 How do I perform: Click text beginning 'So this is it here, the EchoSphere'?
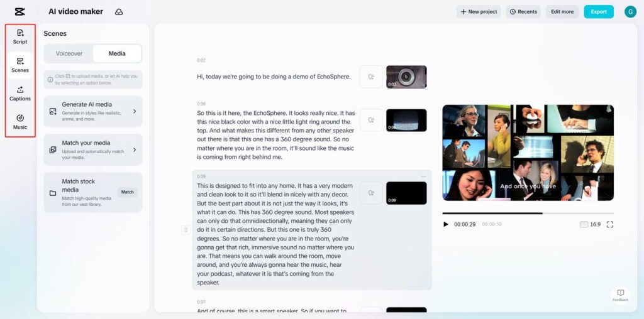click(x=275, y=135)
